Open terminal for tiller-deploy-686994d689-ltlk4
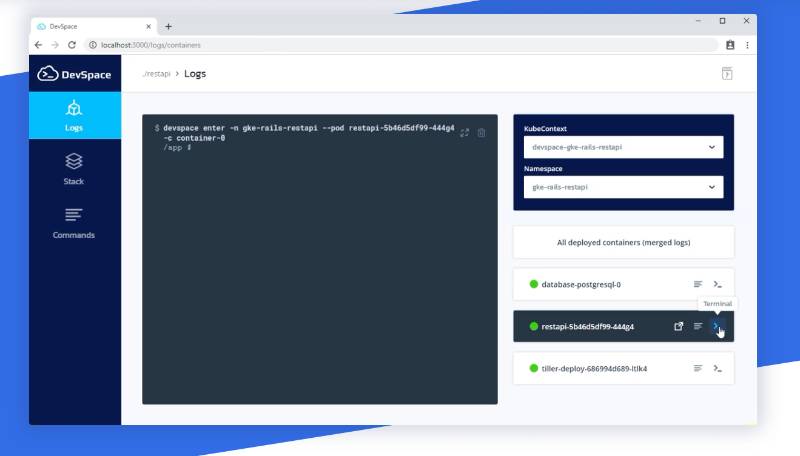Image resolution: width=800 pixels, height=456 pixels. [717, 368]
